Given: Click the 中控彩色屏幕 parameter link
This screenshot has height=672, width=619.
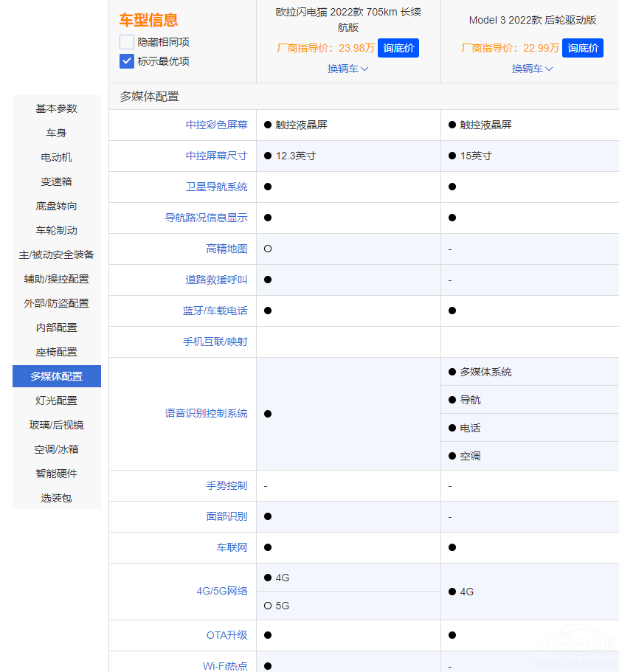Looking at the screenshot, I should (216, 125).
